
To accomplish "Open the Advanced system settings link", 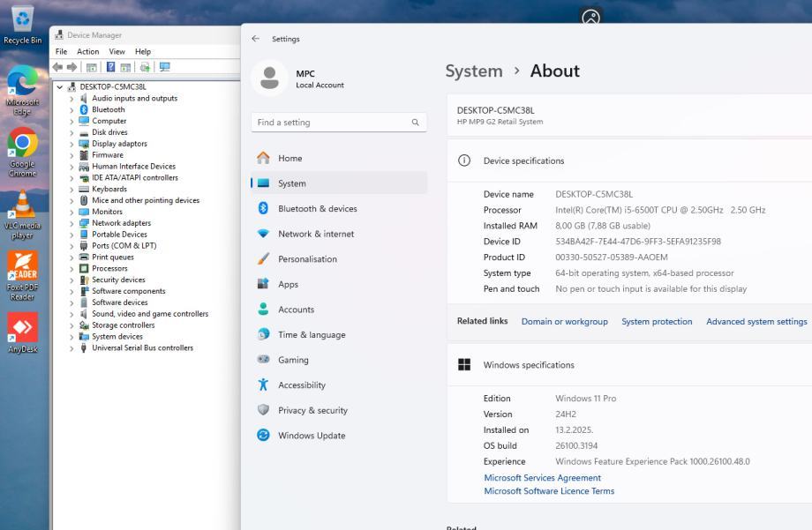I will (756, 322).
